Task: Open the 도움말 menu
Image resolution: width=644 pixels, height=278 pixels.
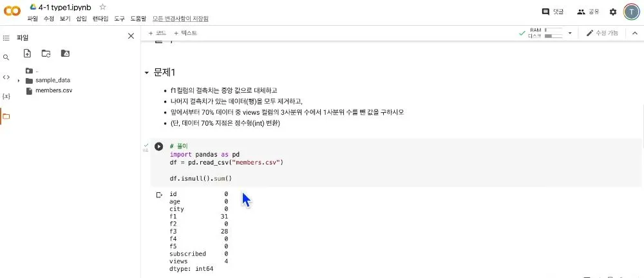Action: [138, 19]
